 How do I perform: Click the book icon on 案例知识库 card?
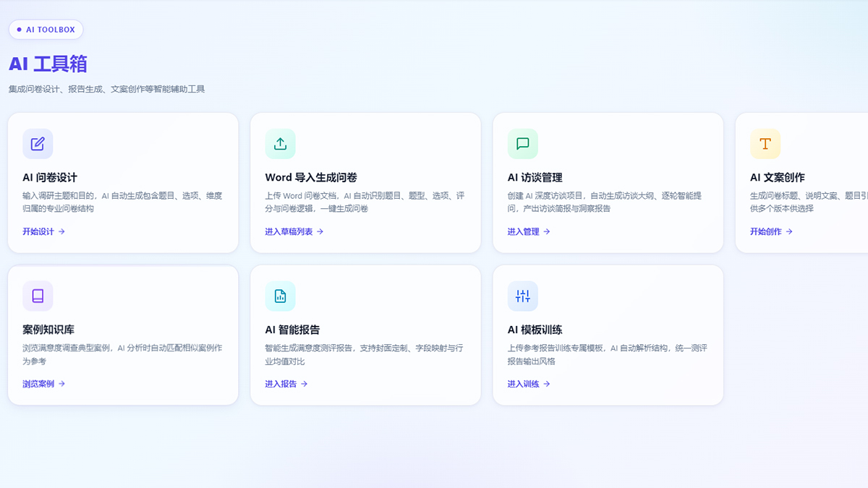point(38,296)
